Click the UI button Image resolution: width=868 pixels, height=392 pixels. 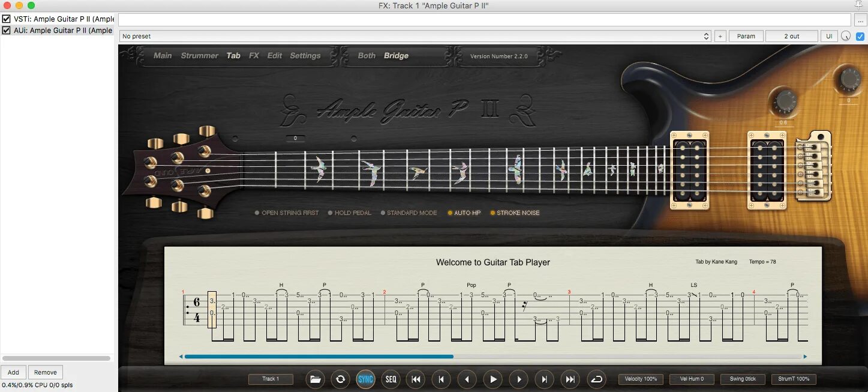click(x=829, y=36)
